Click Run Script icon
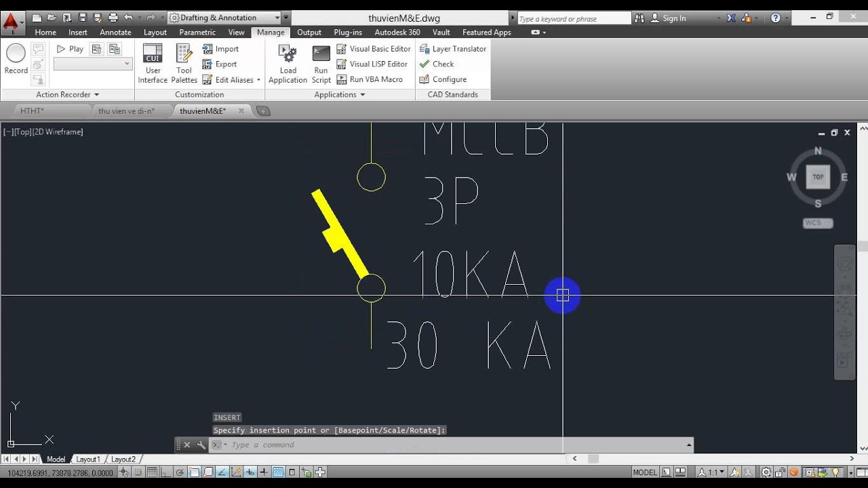The height and width of the screenshot is (488, 868). 321,64
